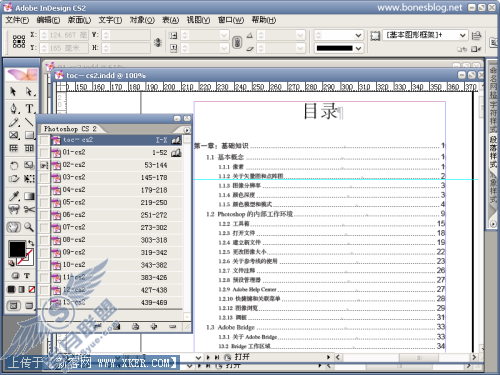Select the Direct Selection tool

point(29,91)
